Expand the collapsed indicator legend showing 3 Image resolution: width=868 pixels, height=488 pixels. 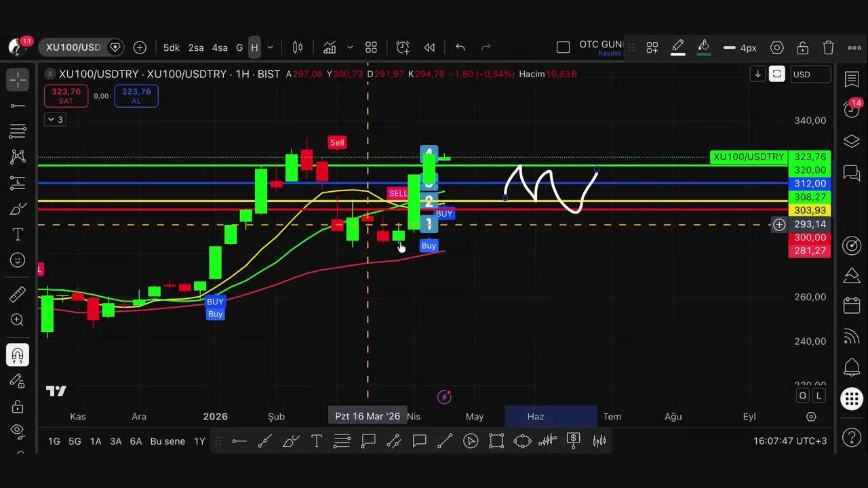(x=54, y=119)
